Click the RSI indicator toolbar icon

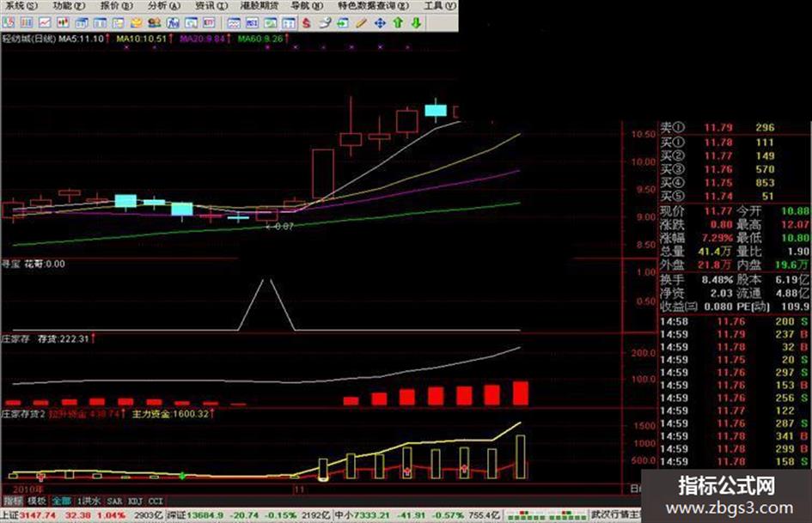(253, 23)
